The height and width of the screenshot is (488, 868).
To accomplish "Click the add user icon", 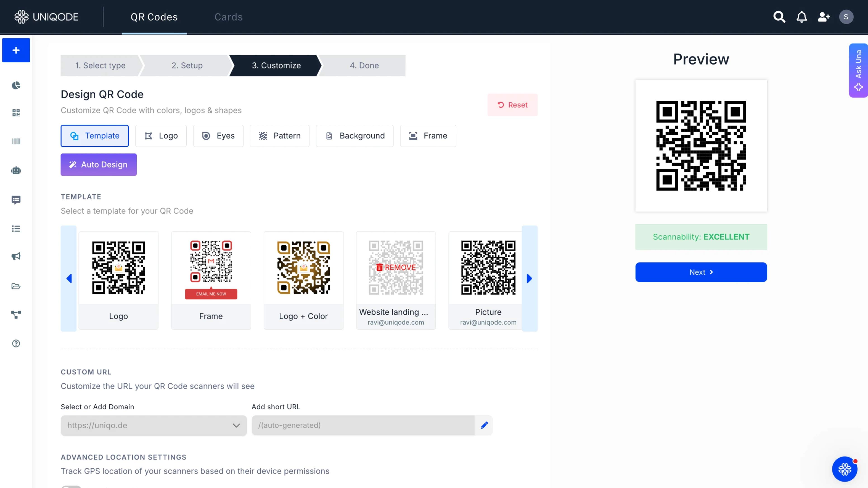I will (x=824, y=17).
